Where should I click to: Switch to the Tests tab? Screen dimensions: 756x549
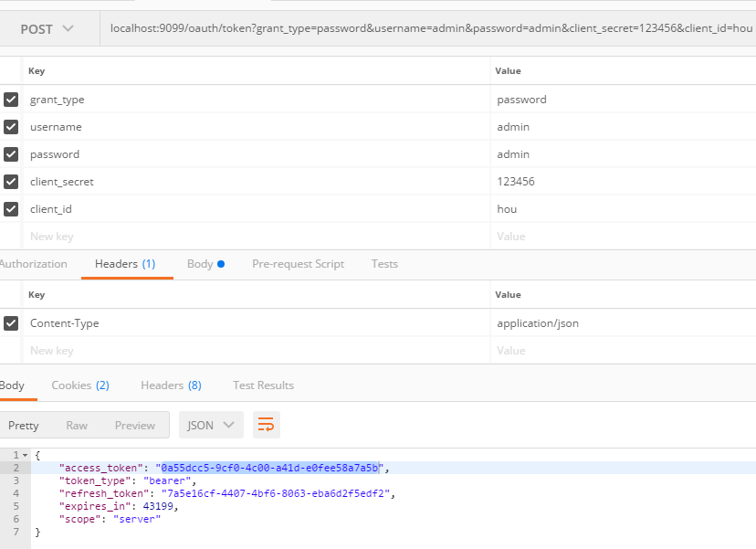tap(383, 263)
